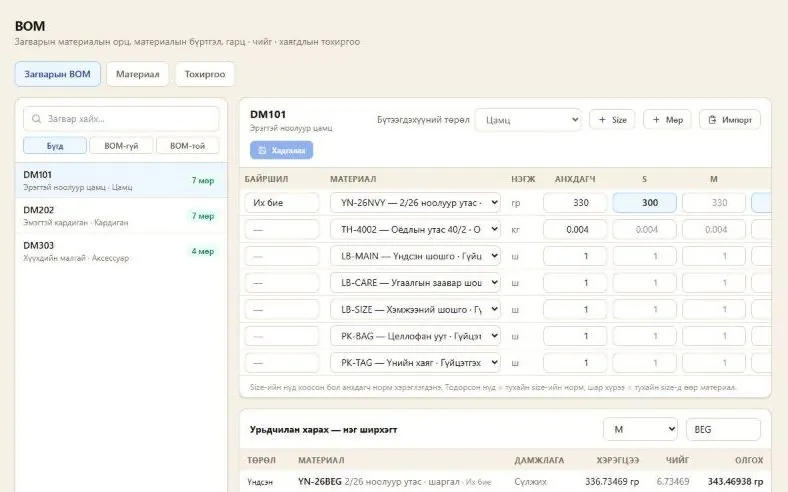This screenshot has height=492, width=788.
Task: Click the 7 мөр badge of DM202
Action: point(203,216)
